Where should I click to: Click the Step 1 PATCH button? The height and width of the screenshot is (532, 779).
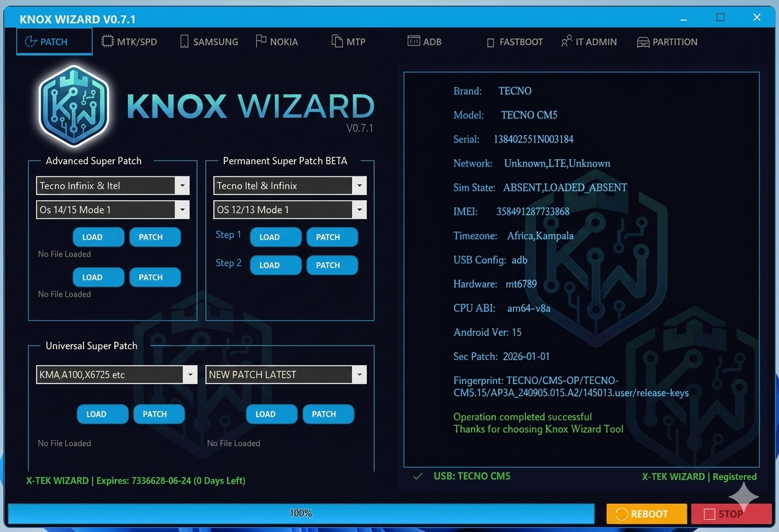(x=332, y=237)
